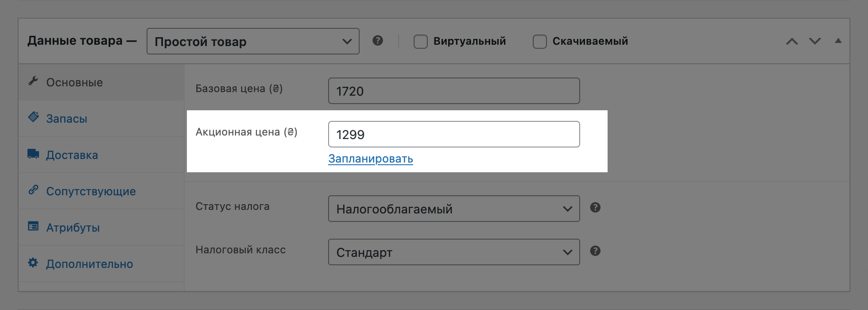Switch to the Дополнительно tab

tap(101, 264)
